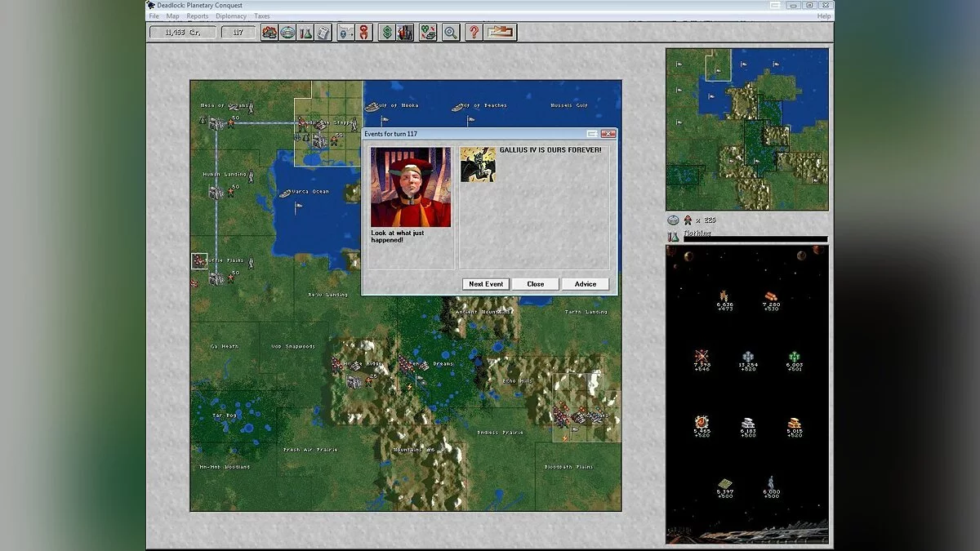Screen dimensions: 980x551
Task: Click the population figure icon beside 225
Action: (x=688, y=220)
